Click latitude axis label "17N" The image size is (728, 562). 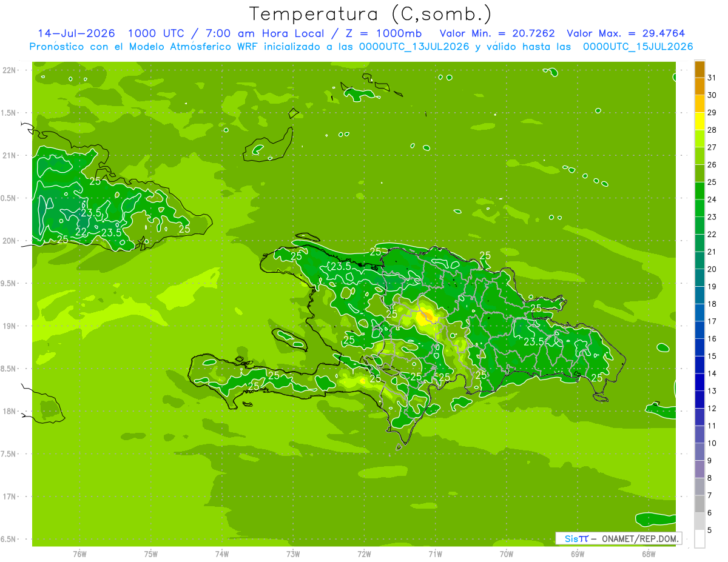(x=10, y=497)
